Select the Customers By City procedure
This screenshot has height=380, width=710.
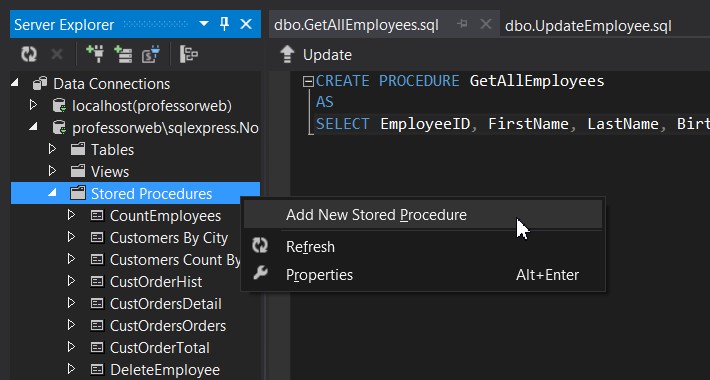pyautogui.click(x=169, y=238)
